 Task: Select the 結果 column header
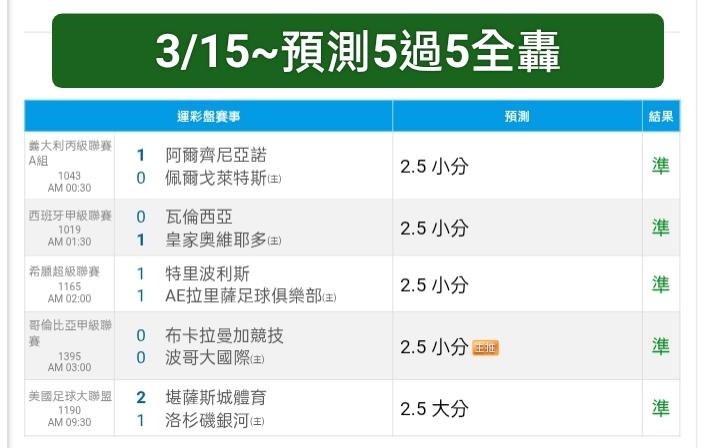pyautogui.click(x=661, y=117)
